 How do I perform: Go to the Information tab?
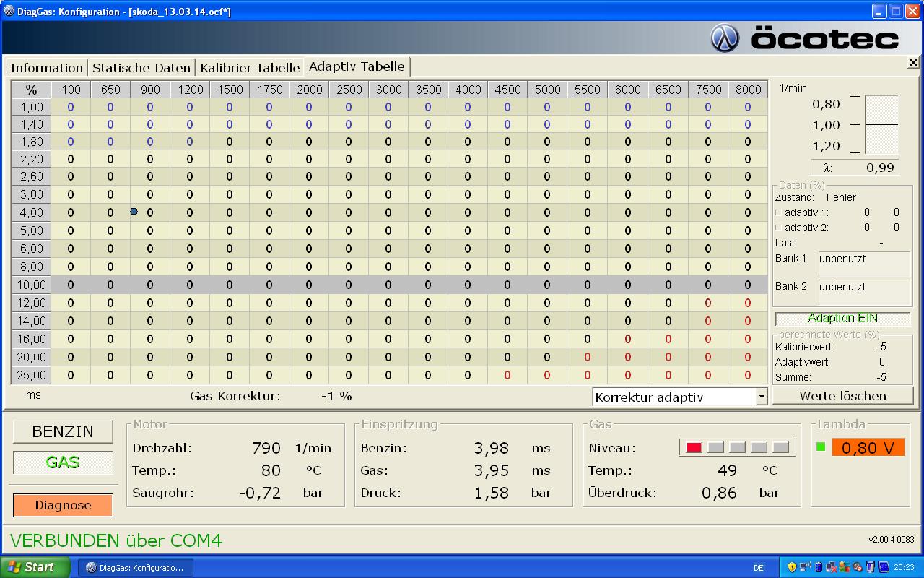46,68
